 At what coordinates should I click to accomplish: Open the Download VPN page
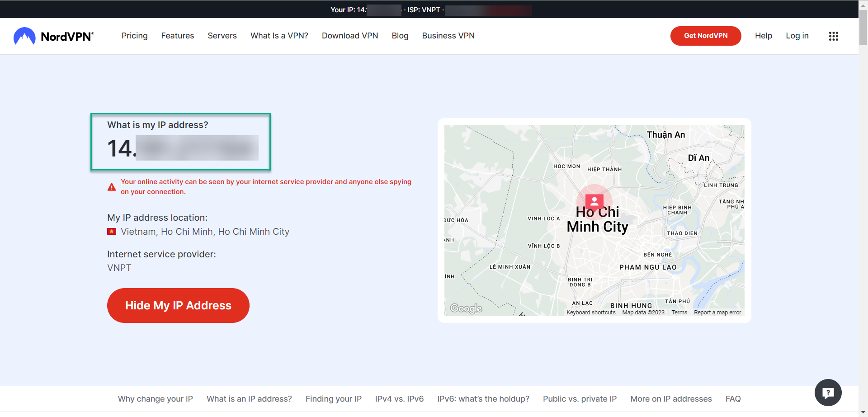click(350, 36)
